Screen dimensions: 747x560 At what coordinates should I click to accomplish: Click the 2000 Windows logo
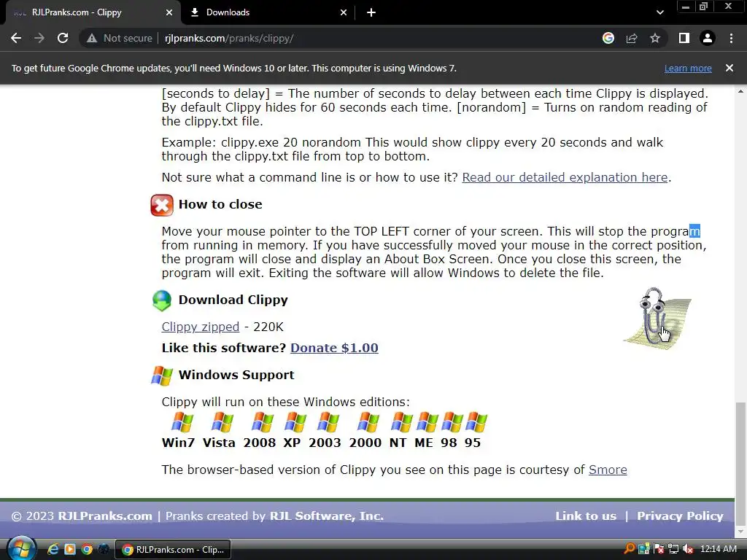click(368, 422)
